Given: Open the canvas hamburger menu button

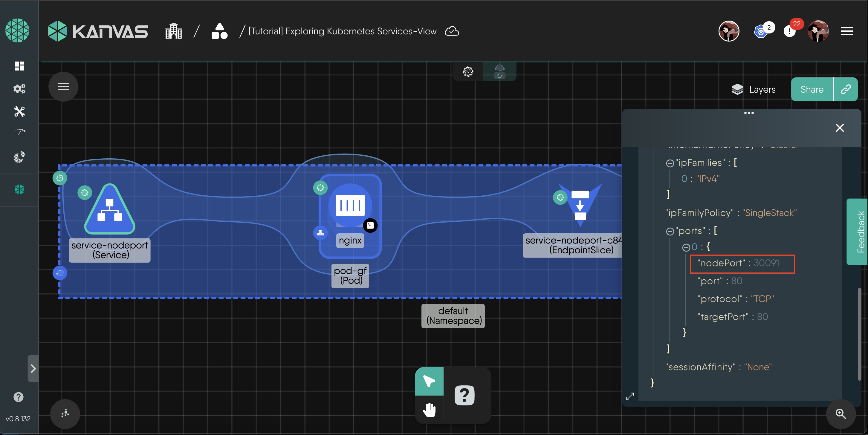Looking at the screenshot, I should (63, 87).
